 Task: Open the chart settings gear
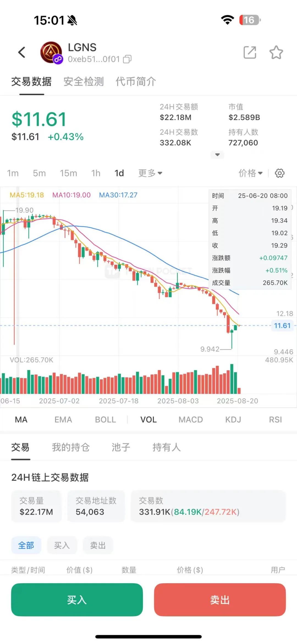[x=280, y=173]
